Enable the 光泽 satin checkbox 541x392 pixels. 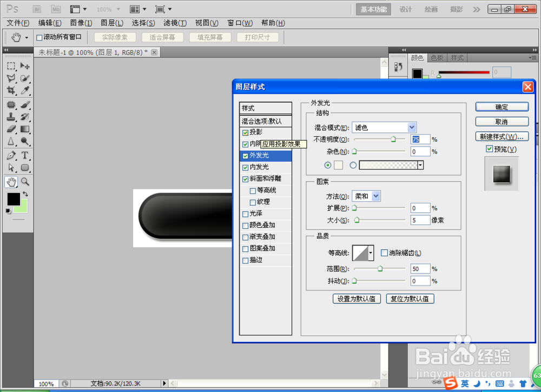245,214
